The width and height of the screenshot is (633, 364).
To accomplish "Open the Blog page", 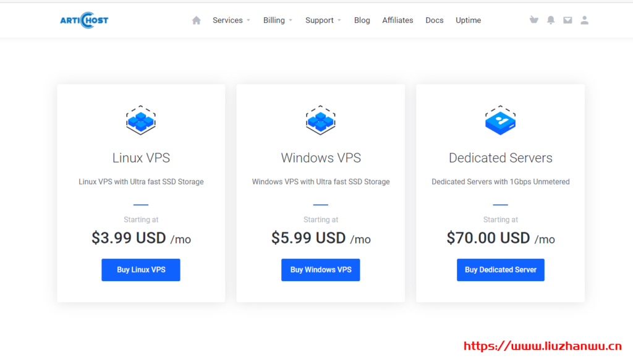I will tap(362, 20).
